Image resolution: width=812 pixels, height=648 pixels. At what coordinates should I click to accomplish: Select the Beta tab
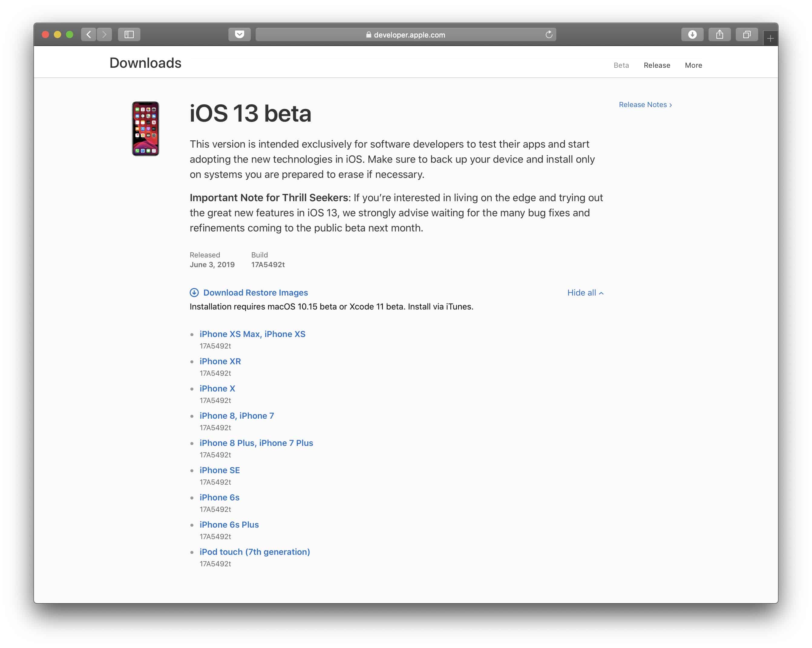pyautogui.click(x=621, y=65)
